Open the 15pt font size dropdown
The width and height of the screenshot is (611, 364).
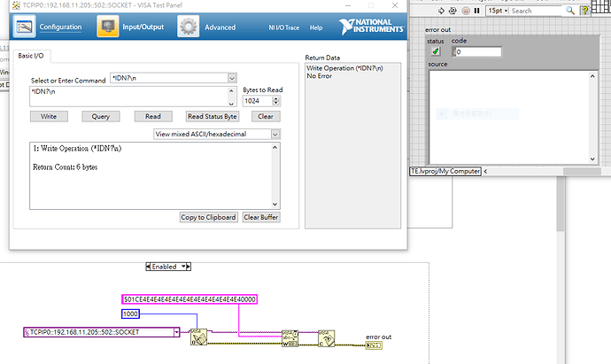pyautogui.click(x=498, y=11)
